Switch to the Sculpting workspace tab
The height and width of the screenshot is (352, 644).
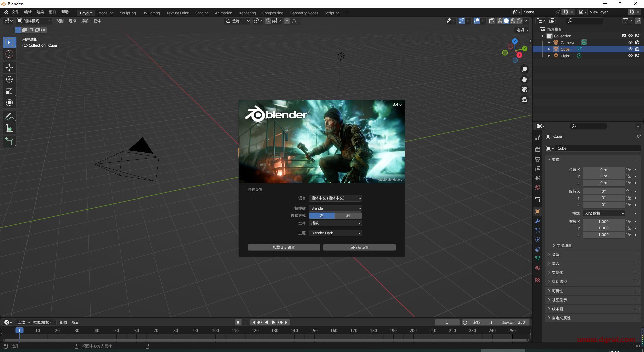coord(128,13)
